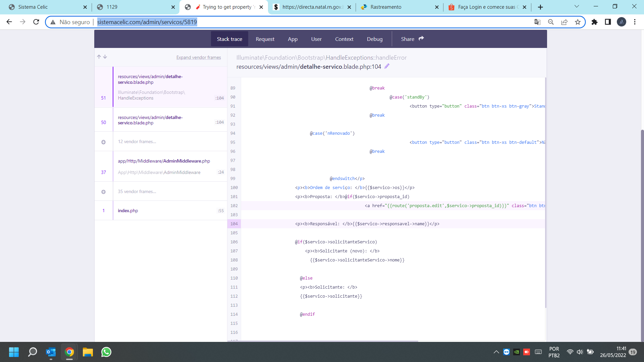This screenshot has height=362, width=644.
Task: Open the Chrome side panel icon
Action: pos(608,22)
